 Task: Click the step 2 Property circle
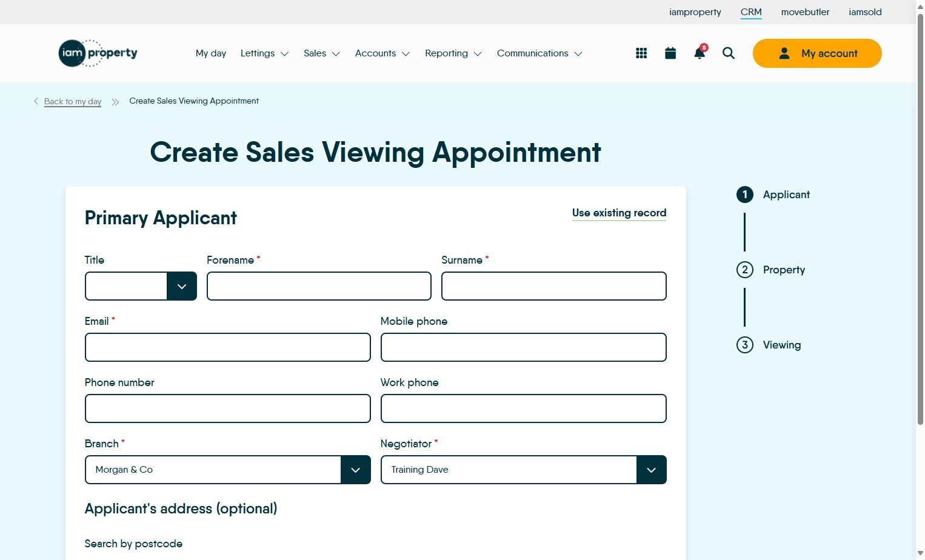[x=745, y=270]
